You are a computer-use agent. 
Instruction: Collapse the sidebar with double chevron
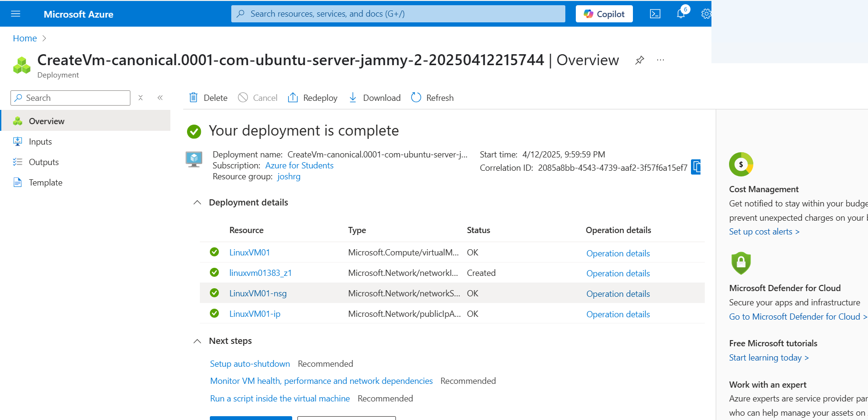tap(160, 98)
